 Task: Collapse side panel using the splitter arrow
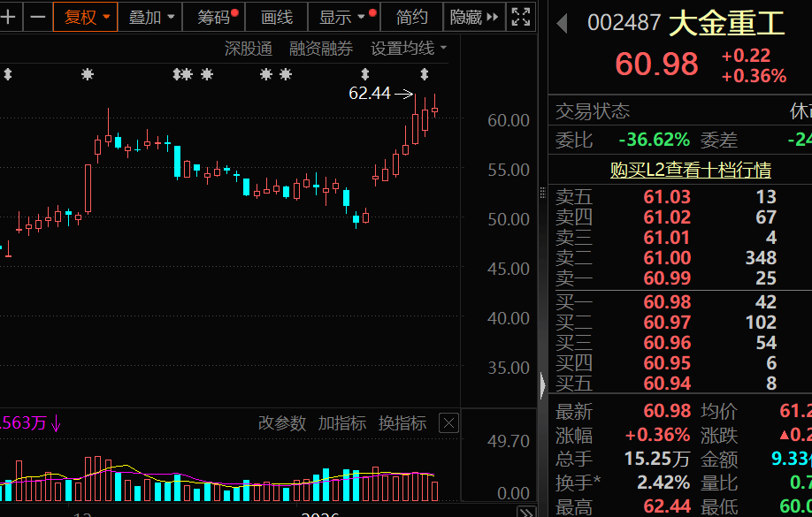pyautogui.click(x=542, y=385)
